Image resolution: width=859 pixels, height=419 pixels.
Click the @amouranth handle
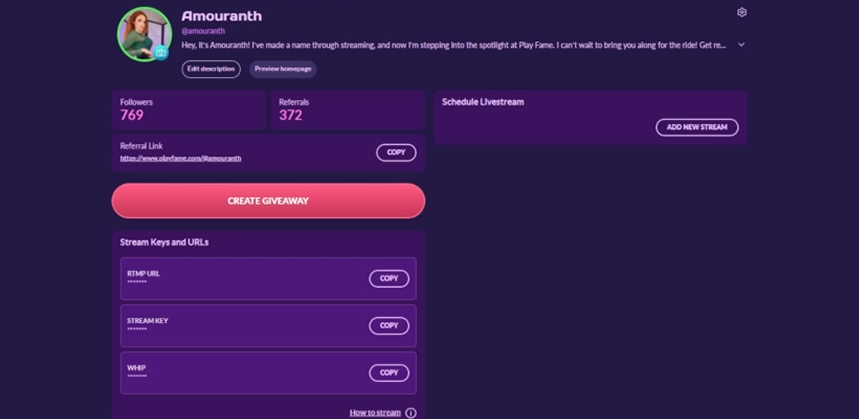click(x=203, y=31)
